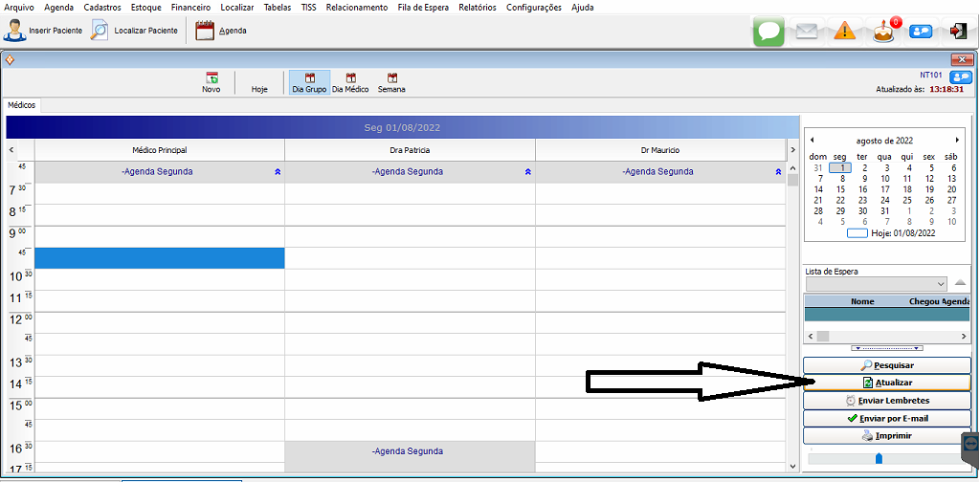Select the Médicos tab
980x482 pixels.
20,105
